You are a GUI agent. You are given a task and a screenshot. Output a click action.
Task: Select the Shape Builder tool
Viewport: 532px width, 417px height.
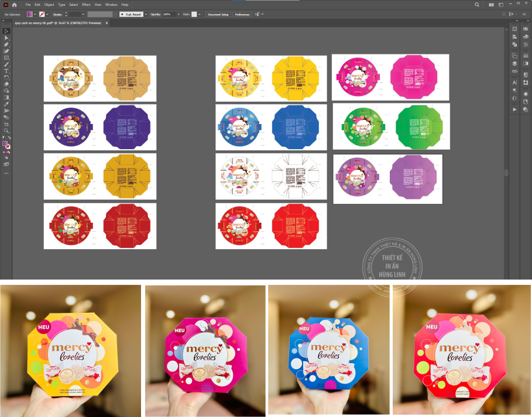click(6, 91)
